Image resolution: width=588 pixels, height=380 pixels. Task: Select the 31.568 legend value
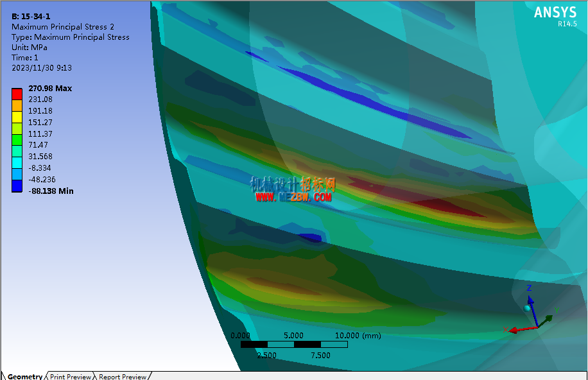40,157
